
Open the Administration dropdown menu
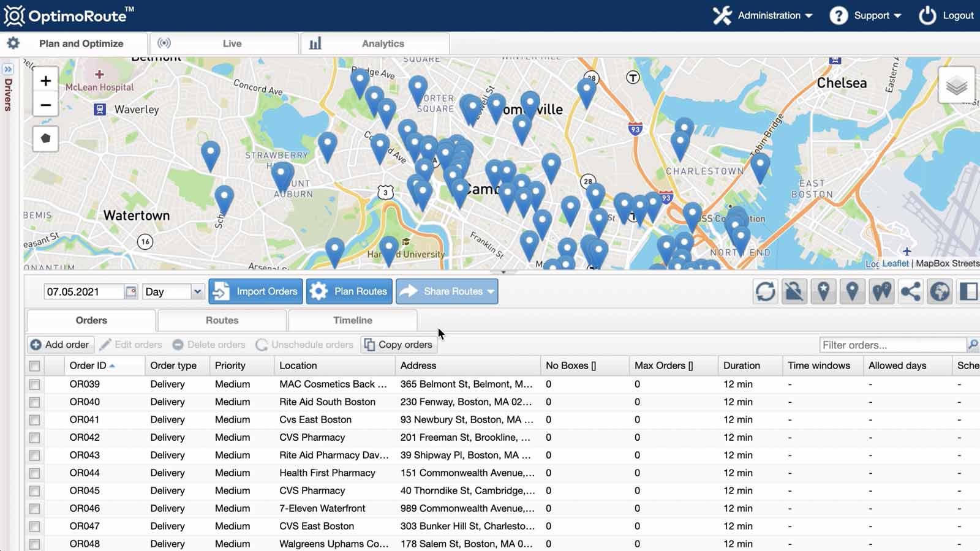pyautogui.click(x=763, y=15)
